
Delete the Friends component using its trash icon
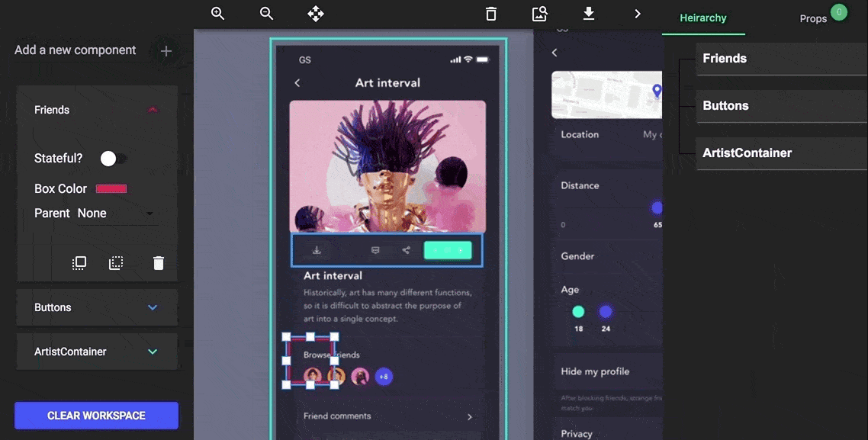(158, 262)
